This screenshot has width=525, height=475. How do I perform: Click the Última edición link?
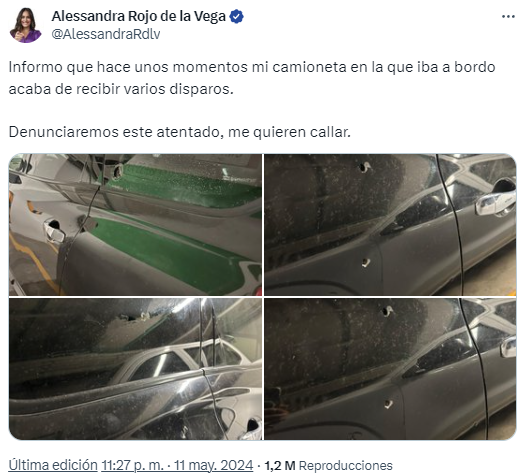(x=53, y=465)
